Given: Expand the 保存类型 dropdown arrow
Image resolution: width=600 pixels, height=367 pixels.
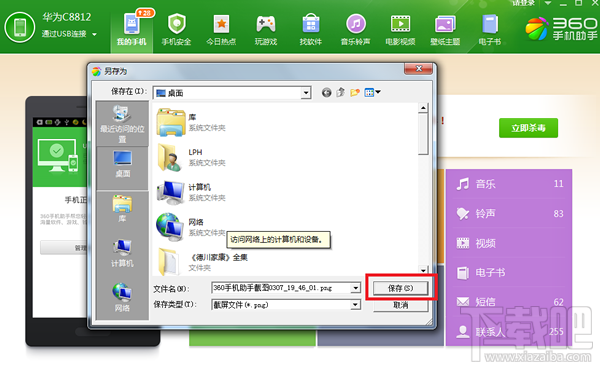Looking at the screenshot, I should click(355, 305).
